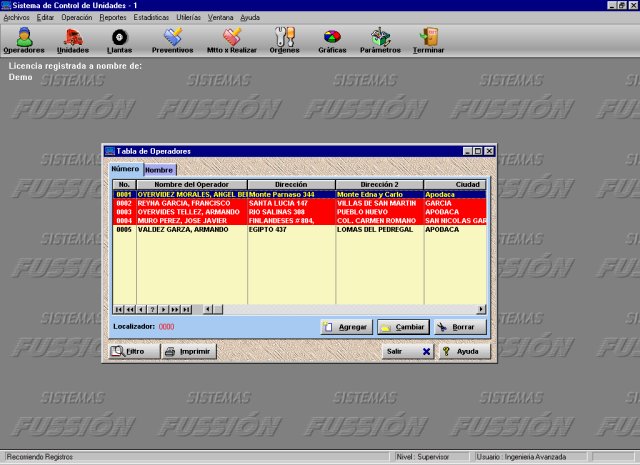Click the horizontal scrollbar thumb

pyautogui.click(x=218, y=309)
